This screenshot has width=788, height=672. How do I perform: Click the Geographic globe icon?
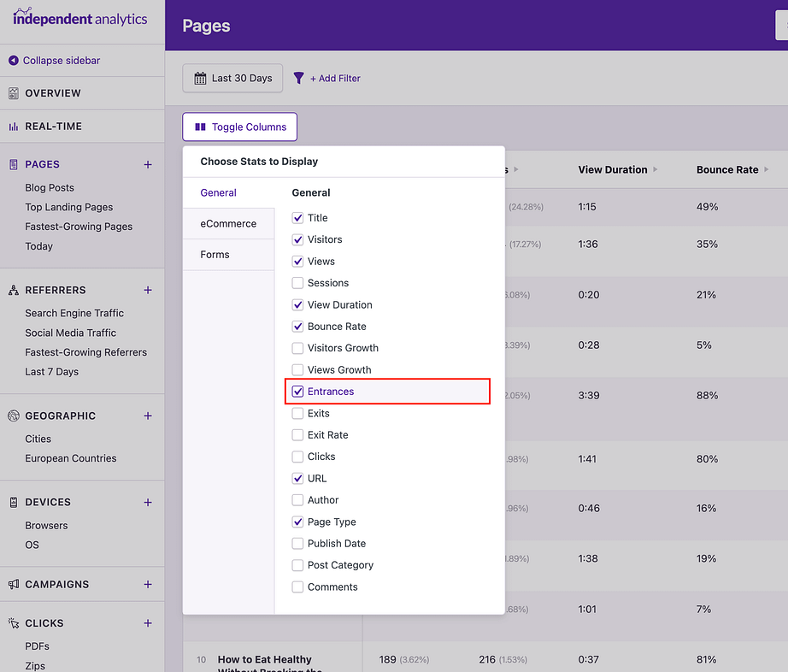(14, 416)
